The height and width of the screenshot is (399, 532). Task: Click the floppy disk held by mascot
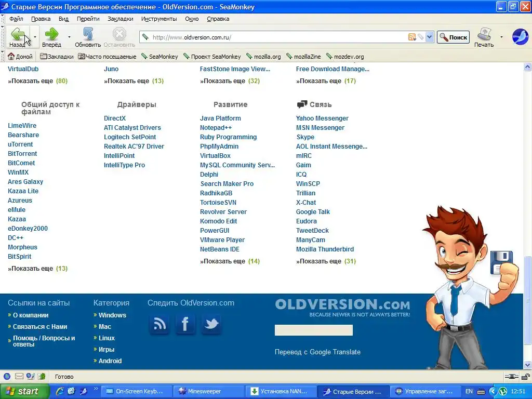click(x=501, y=262)
